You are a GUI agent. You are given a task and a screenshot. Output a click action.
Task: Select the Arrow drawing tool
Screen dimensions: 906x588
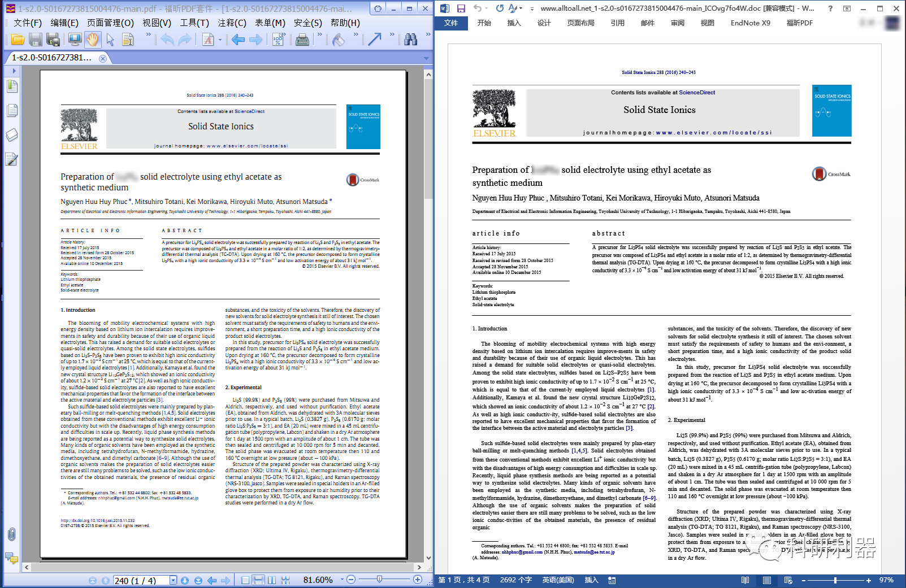pos(374,40)
